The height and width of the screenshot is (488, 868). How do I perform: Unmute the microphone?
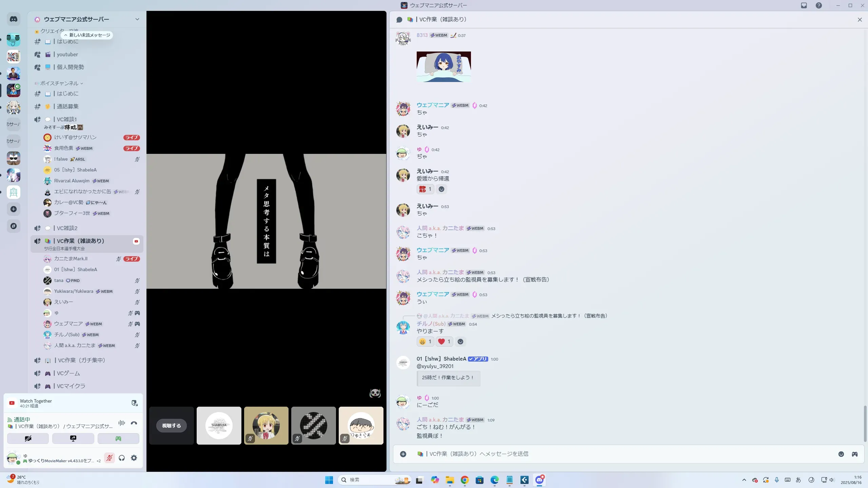point(109,458)
